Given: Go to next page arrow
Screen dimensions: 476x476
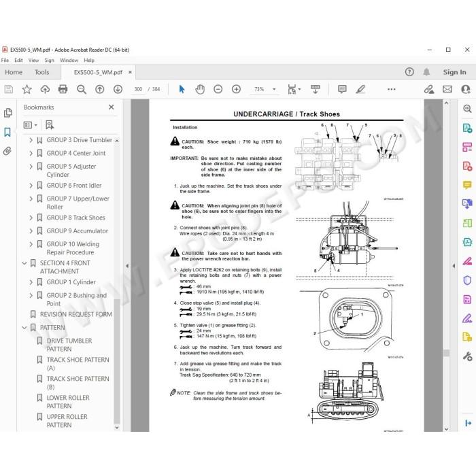Looking at the screenshot, I should click(118, 89).
